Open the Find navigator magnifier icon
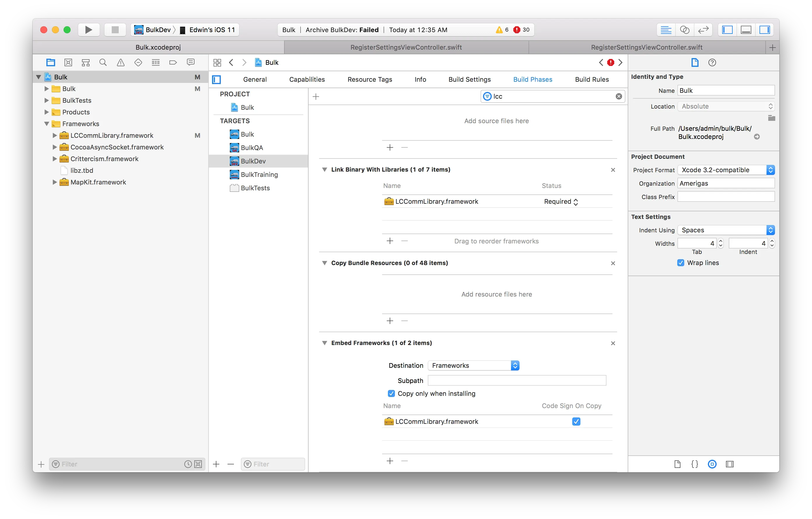This screenshot has height=519, width=812. pyautogui.click(x=103, y=62)
